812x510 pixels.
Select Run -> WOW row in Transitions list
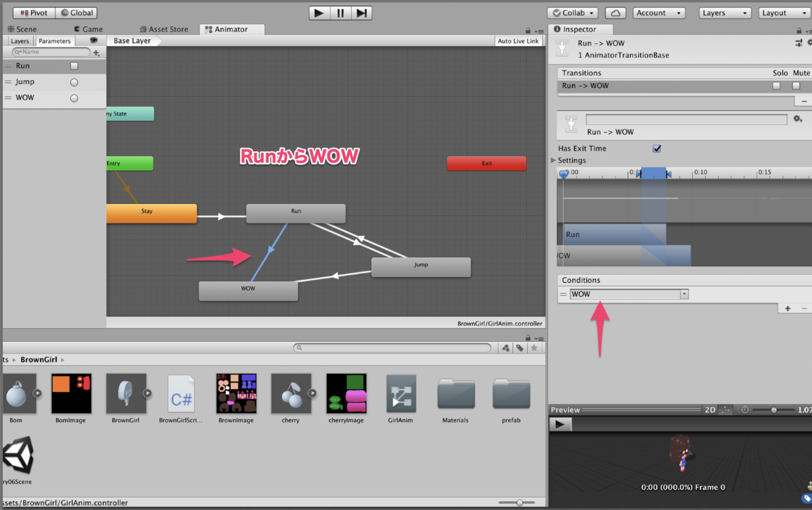point(684,86)
